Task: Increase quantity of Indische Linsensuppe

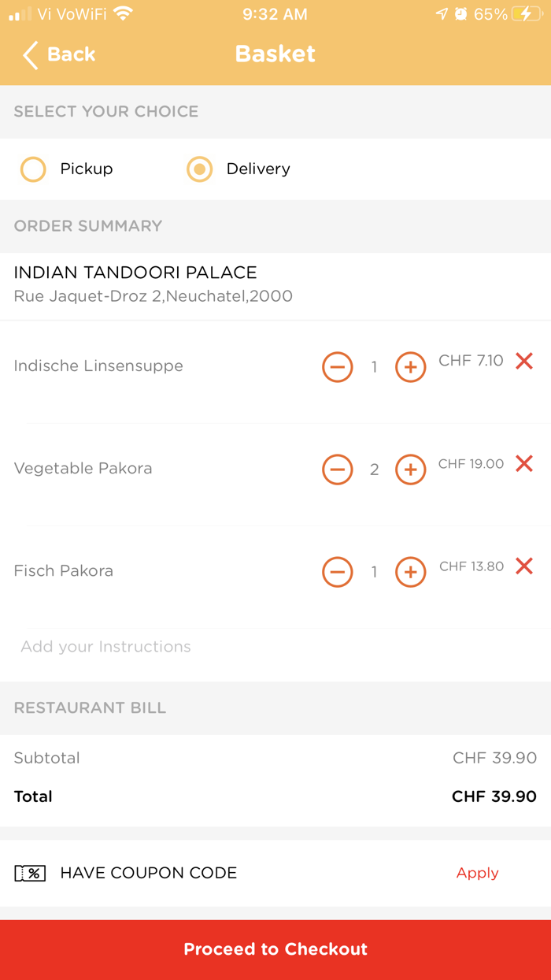Action: click(x=410, y=367)
